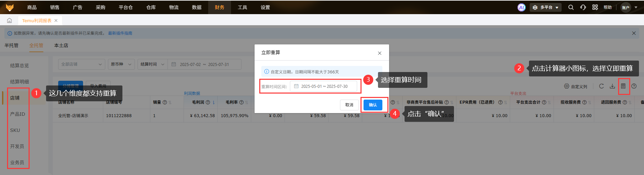The width and height of the screenshot is (644, 175).
Task: Open the 物流 menu
Action: 174,7
